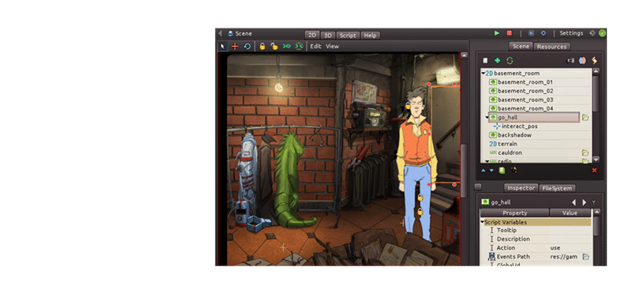Add a node with the green plus icon
Screen dimensions: 644x301
pos(497,60)
